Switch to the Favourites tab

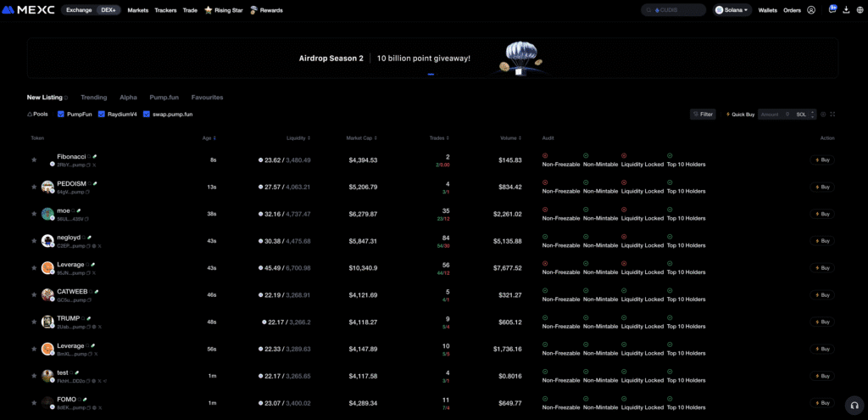tap(207, 98)
